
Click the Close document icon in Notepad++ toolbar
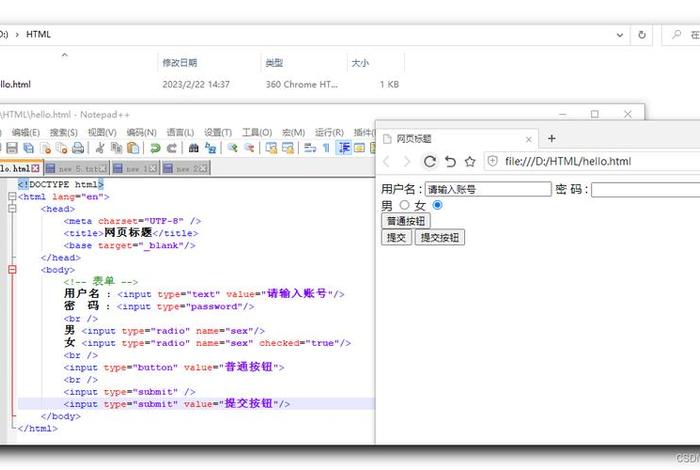coord(45,148)
